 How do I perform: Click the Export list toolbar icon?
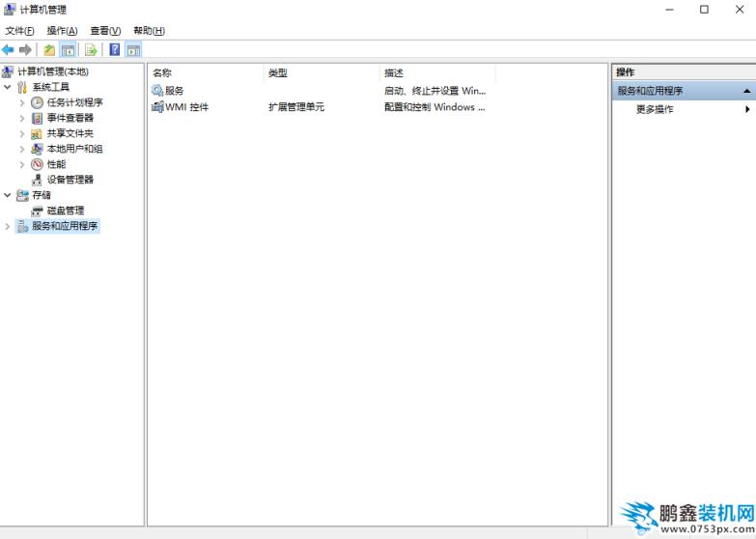click(91, 49)
